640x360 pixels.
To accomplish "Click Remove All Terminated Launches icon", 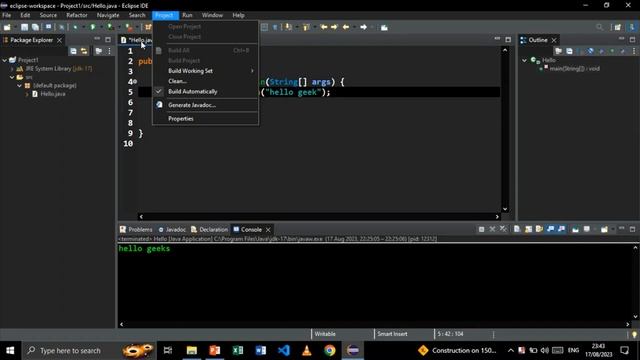I will coord(503,229).
